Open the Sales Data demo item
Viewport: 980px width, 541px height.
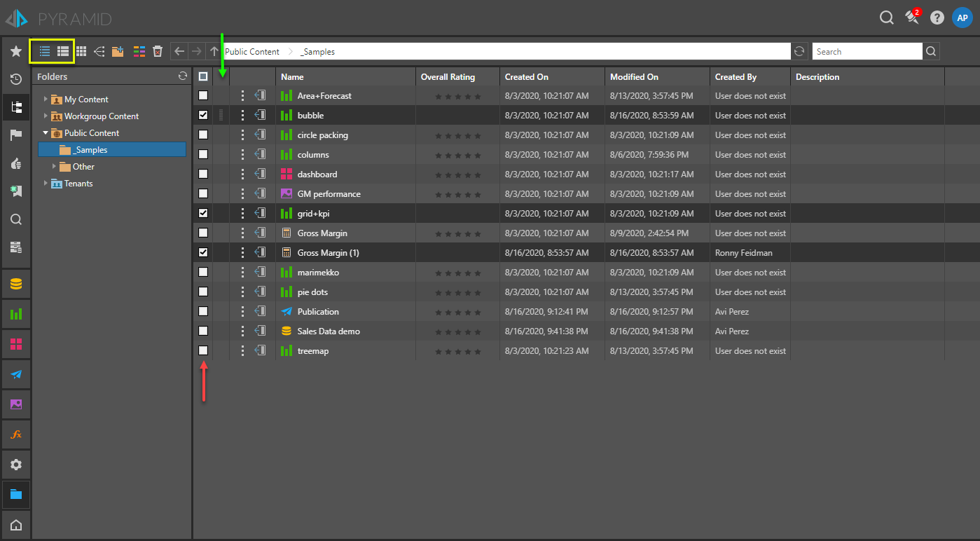pos(329,331)
